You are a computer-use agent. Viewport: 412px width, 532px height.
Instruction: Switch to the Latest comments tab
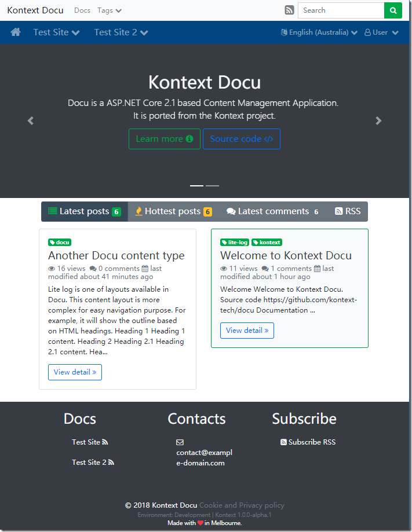pos(273,211)
